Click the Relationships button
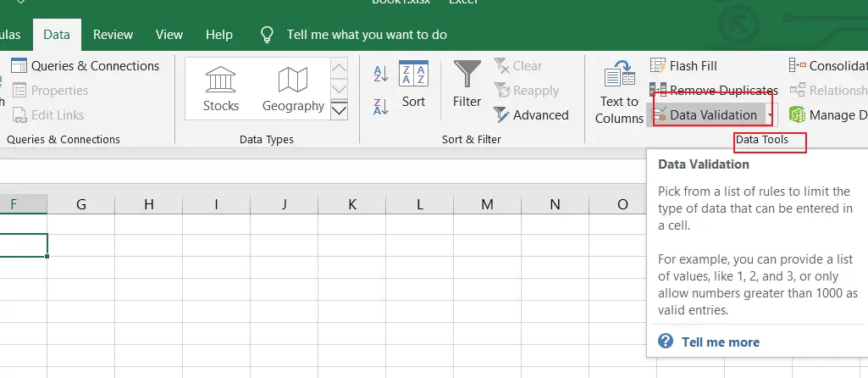This screenshot has width=868, height=378. pyautogui.click(x=828, y=91)
